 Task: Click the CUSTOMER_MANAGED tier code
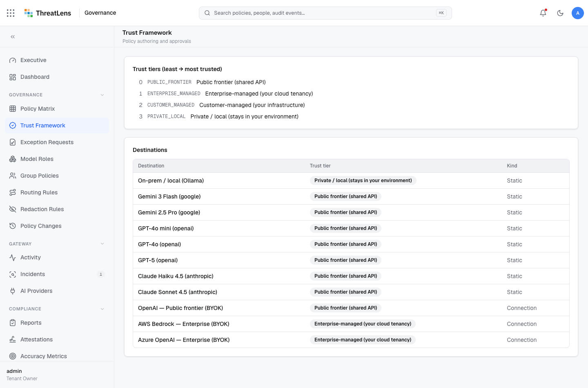tap(171, 105)
